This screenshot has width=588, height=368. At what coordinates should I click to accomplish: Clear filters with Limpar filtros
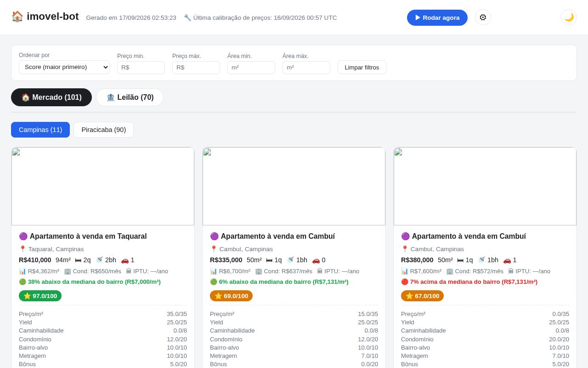pyautogui.click(x=362, y=67)
